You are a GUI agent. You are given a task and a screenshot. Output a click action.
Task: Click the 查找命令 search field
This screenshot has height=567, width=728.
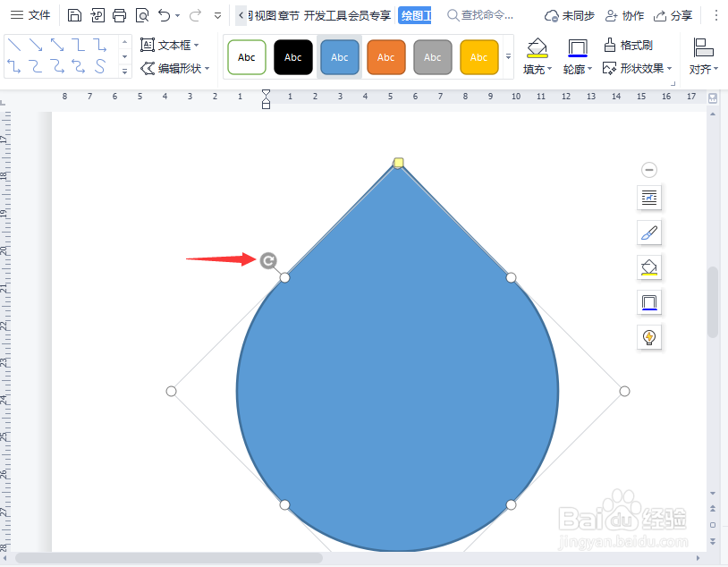480,15
